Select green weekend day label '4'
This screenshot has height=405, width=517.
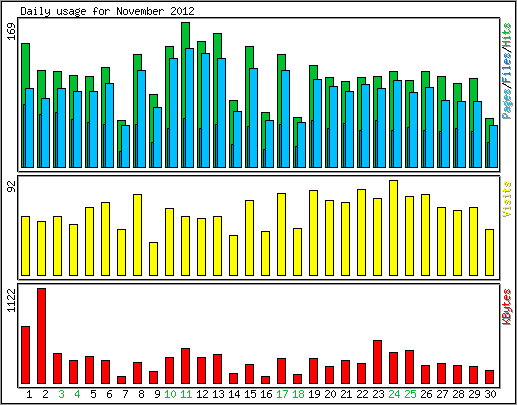pyautogui.click(x=77, y=394)
